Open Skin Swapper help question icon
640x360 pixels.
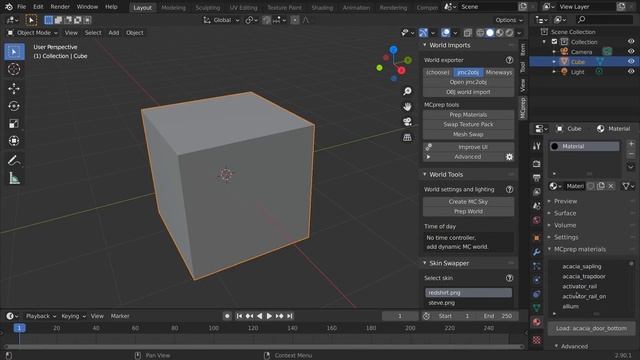point(509,278)
